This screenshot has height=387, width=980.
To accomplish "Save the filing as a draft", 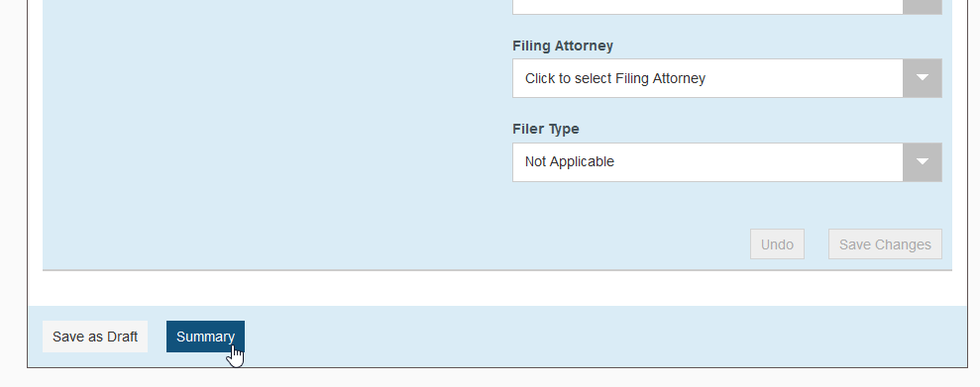I will pyautogui.click(x=95, y=337).
